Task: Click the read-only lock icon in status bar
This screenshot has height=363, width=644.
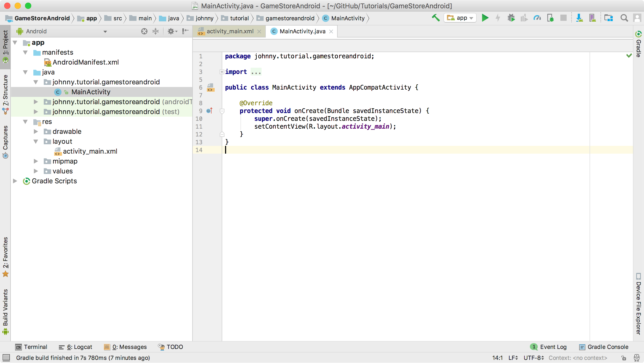Action: click(x=624, y=358)
